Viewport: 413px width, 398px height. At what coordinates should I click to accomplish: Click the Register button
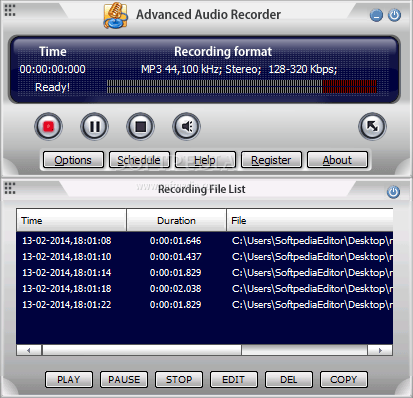click(271, 160)
